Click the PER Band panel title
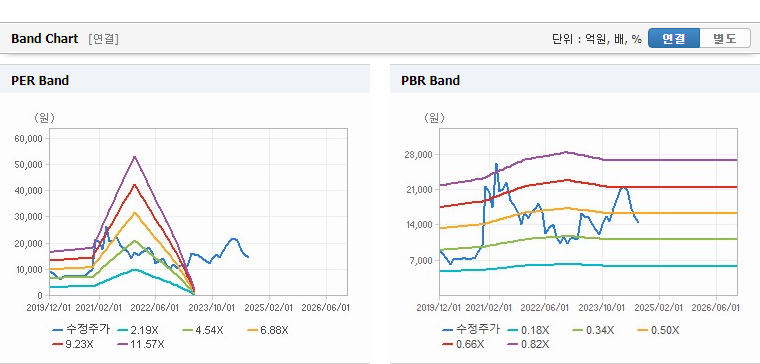760x364 pixels. click(40, 80)
